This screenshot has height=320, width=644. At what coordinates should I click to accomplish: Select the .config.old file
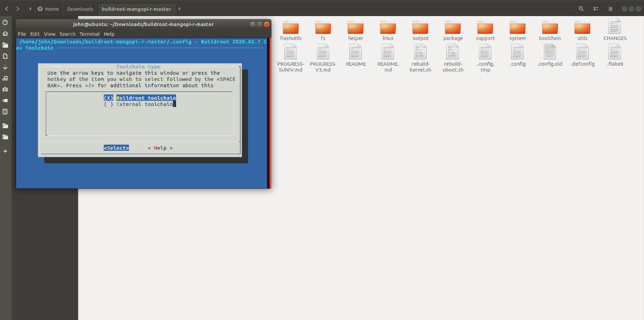[x=550, y=56]
